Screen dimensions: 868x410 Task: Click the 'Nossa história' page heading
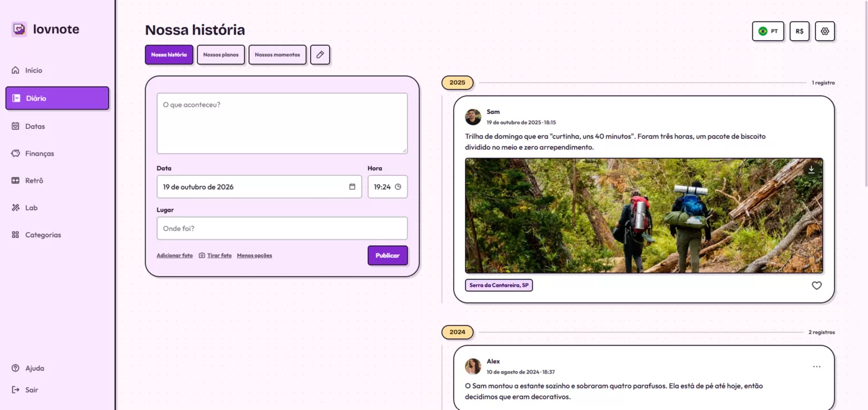[x=195, y=30]
